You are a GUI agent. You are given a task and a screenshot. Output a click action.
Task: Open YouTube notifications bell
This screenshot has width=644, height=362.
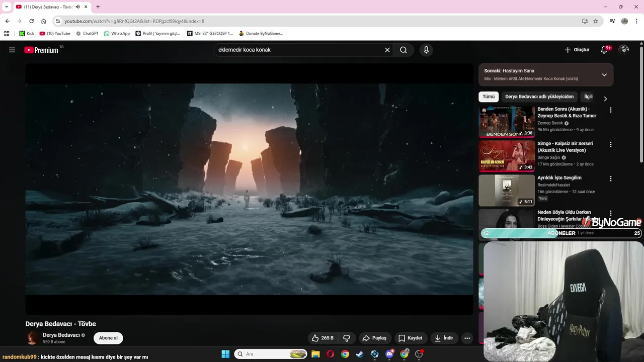[605, 50]
